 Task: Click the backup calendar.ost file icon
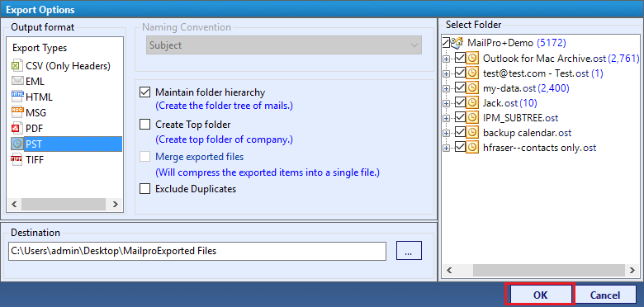[472, 132]
